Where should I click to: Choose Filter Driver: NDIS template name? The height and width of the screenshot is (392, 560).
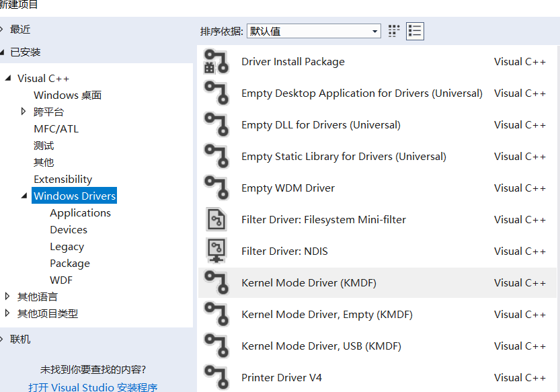284,251
